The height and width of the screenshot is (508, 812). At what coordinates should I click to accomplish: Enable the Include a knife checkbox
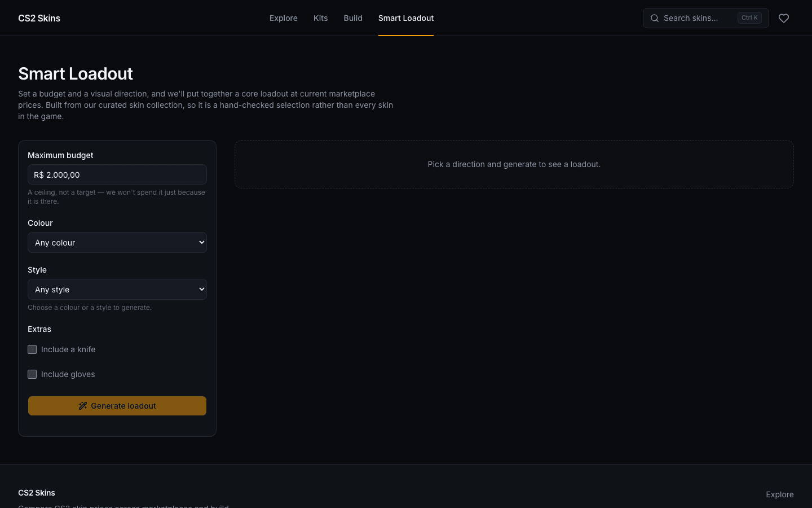(32, 349)
